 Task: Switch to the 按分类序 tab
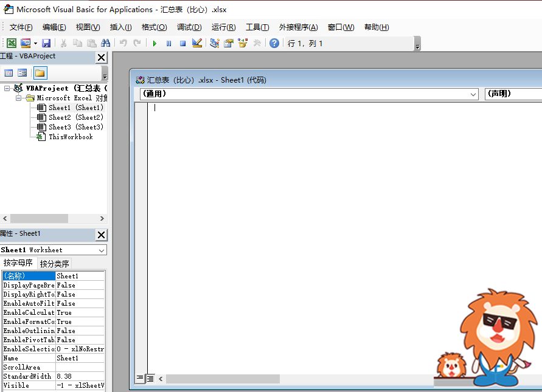(54, 264)
